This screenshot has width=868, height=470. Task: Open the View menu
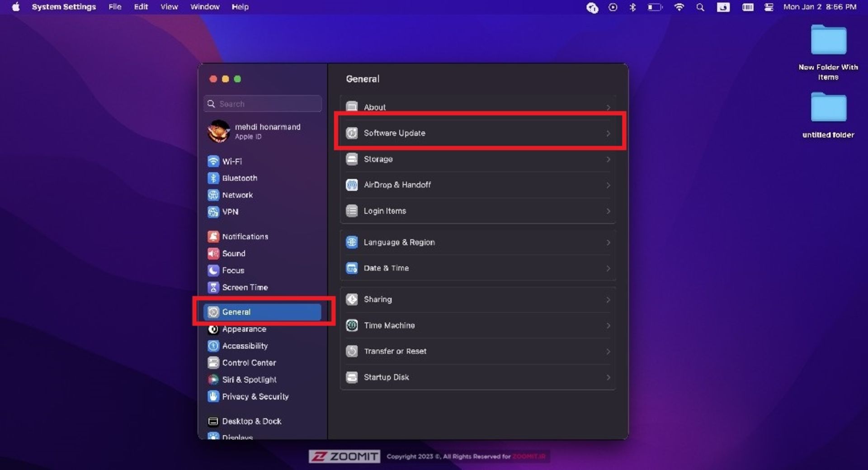(x=169, y=7)
